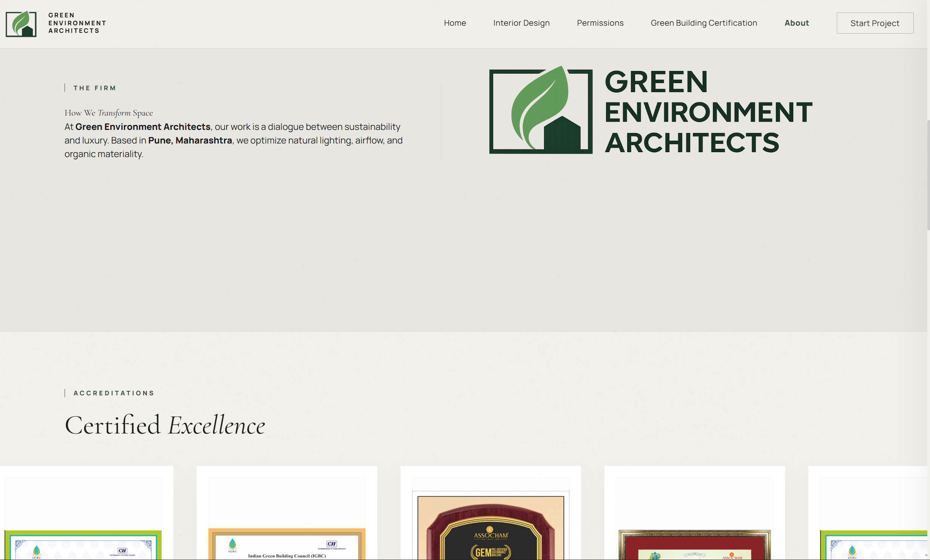Navigate to Permissions
This screenshot has height=560, width=930.
[600, 23]
